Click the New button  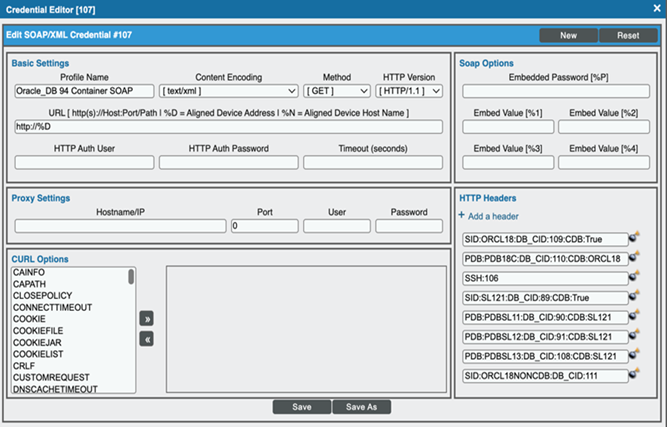point(568,36)
